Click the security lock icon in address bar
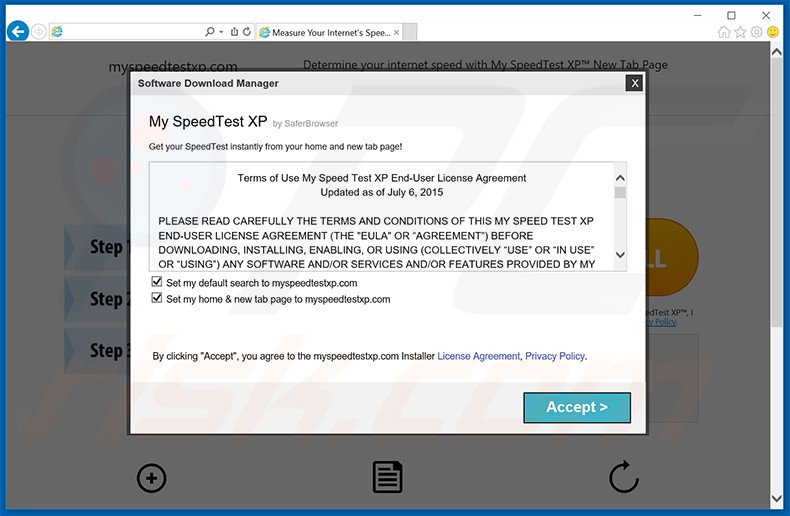The width and height of the screenshot is (790, 516). (x=234, y=32)
